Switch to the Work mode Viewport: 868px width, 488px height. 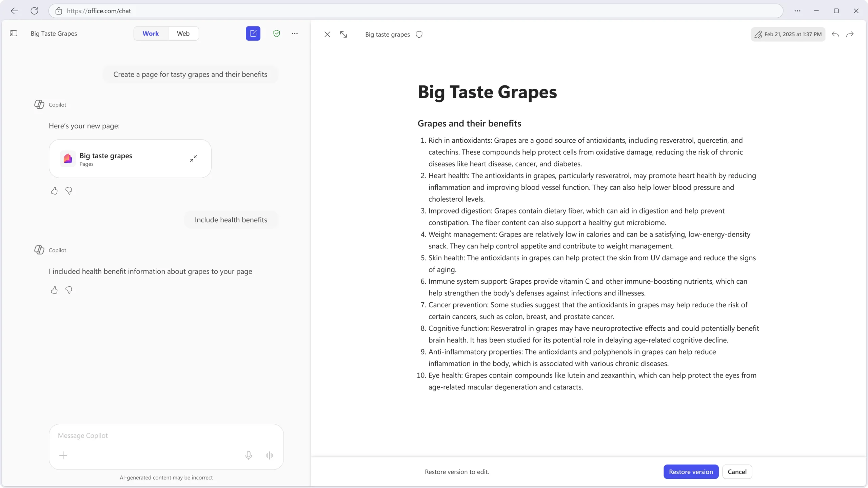coord(151,34)
